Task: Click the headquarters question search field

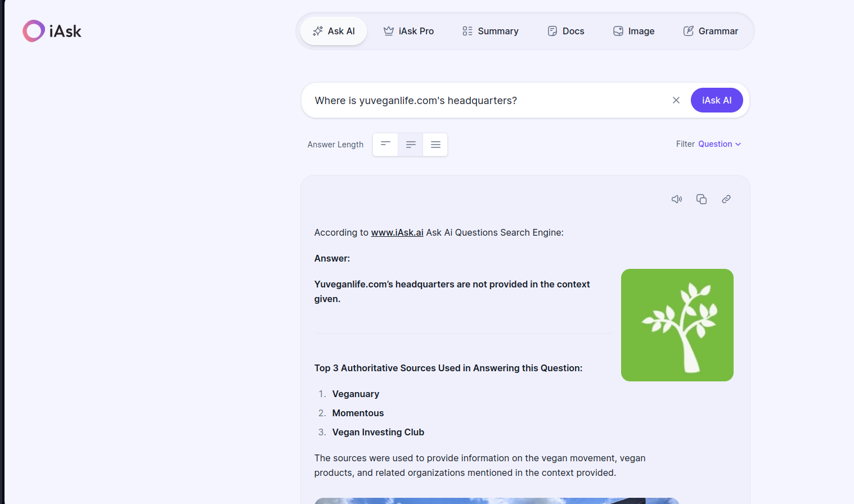Action: 487,100
